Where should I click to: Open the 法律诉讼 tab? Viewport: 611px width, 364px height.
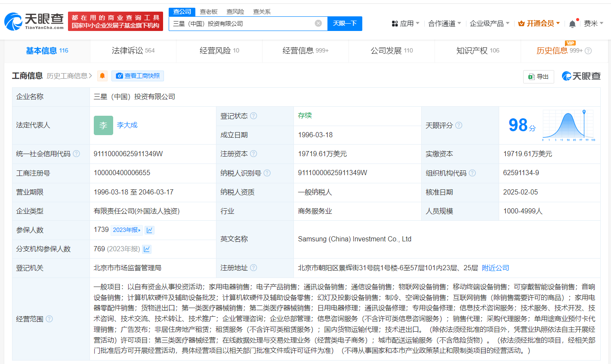[133, 51]
